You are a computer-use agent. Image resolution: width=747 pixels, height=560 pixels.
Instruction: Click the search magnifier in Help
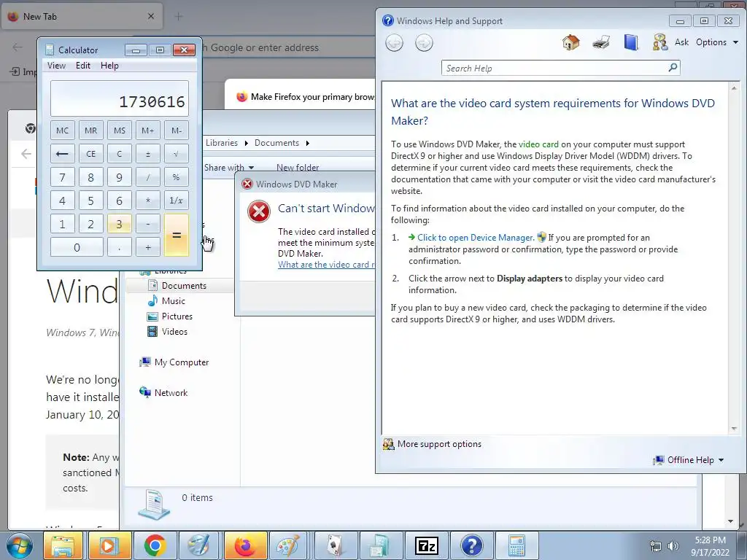click(673, 68)
